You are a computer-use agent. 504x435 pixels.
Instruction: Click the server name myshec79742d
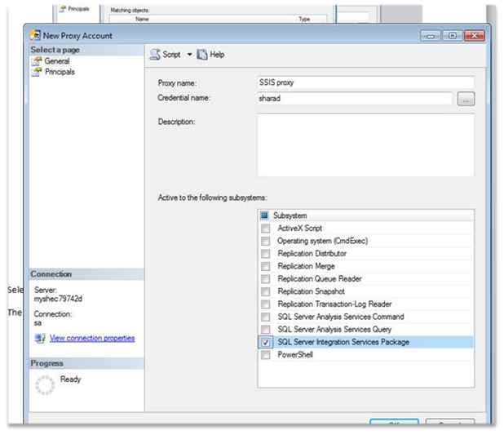coord(58,299)
